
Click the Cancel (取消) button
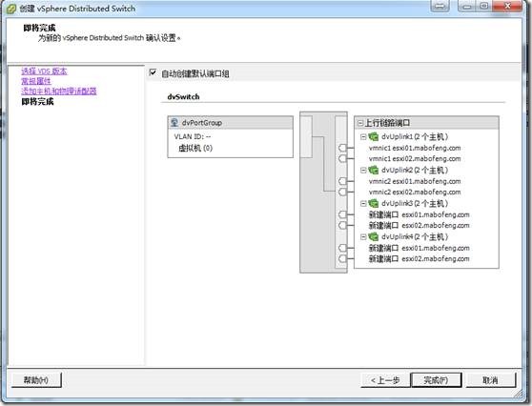click(491, 380)
